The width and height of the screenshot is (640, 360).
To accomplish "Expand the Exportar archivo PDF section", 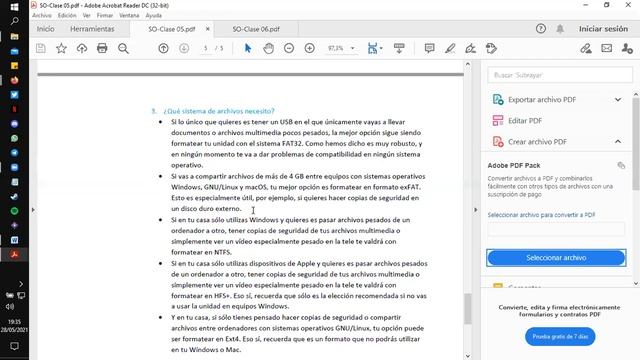I will (618, 100).
